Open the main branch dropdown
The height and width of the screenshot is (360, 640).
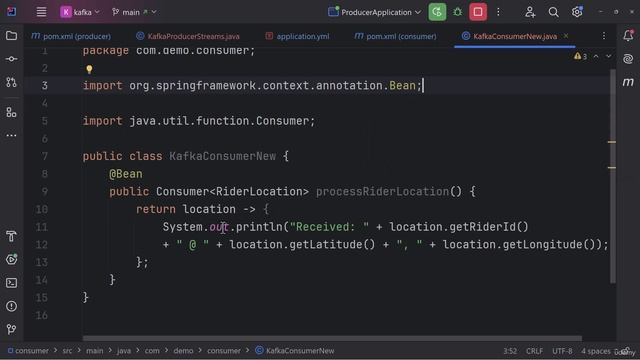tap(134, 12)
